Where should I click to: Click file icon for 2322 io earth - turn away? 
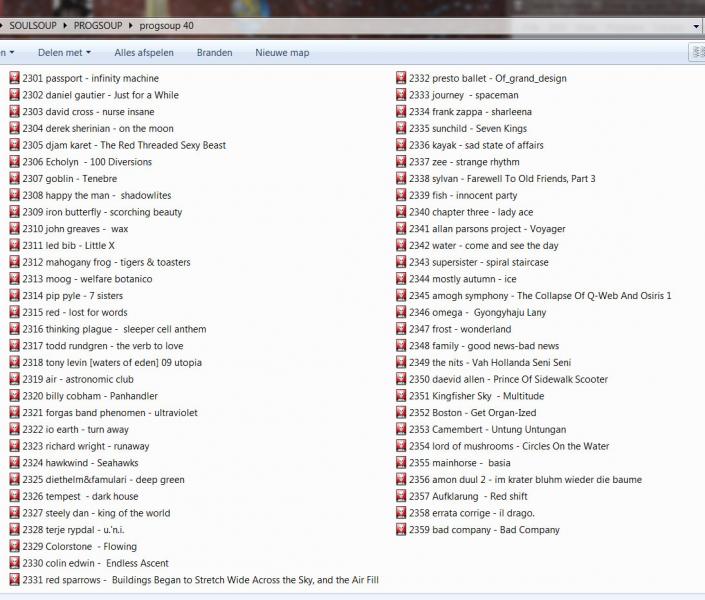coord(14,430)
